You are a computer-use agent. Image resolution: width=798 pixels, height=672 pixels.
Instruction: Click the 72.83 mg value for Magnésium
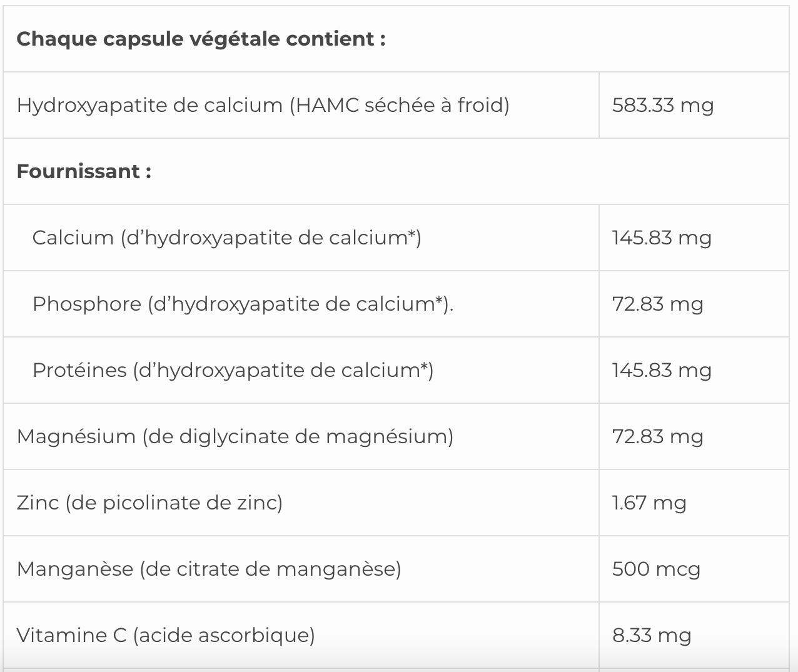657,436
